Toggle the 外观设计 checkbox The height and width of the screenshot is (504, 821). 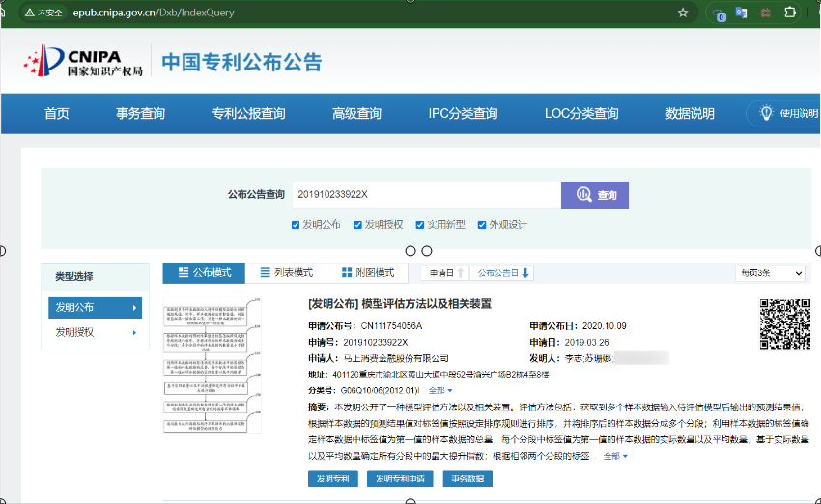tap(481, 225)
